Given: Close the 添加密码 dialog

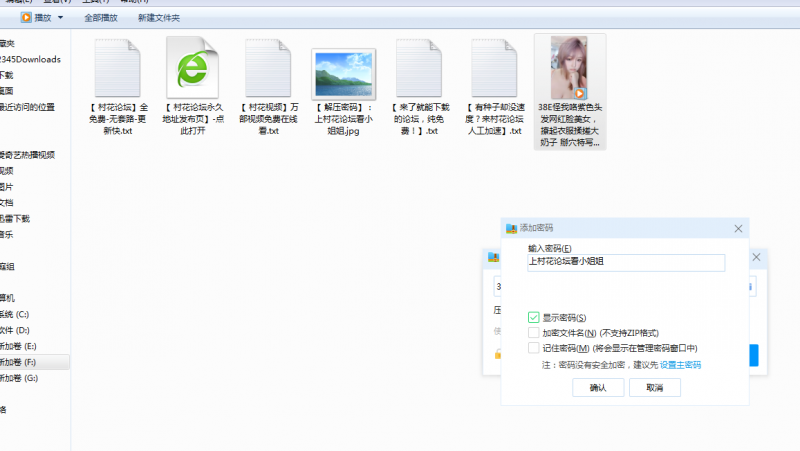Looking at the screenshot, I should [x=738, y=228].
